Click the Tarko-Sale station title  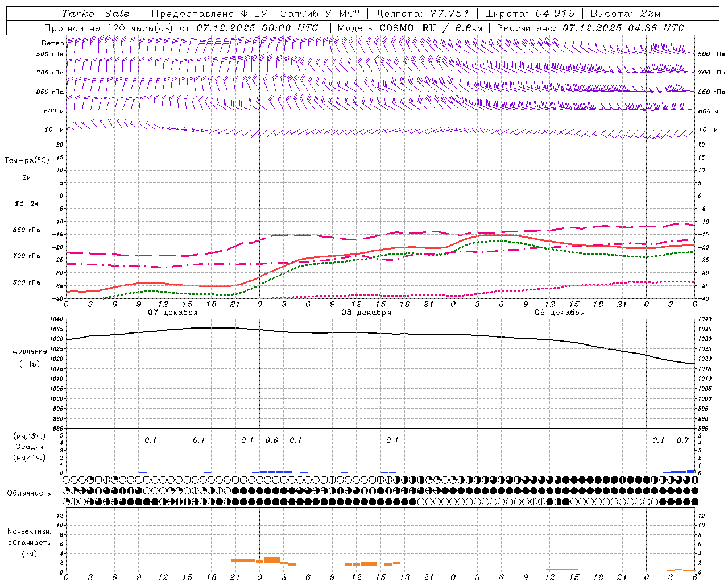(96, 14)
